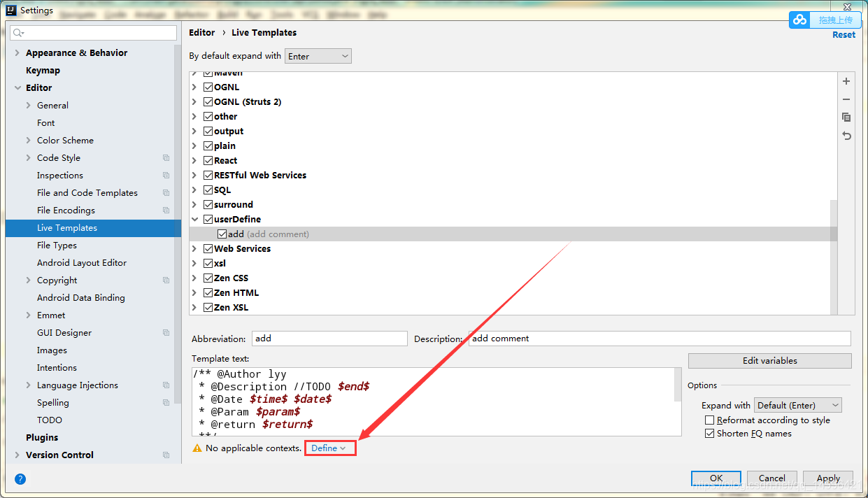Open the Expand with Default (Enter) dropdown
Viewport: 868px width, 498px height.
tap(798, 405)
